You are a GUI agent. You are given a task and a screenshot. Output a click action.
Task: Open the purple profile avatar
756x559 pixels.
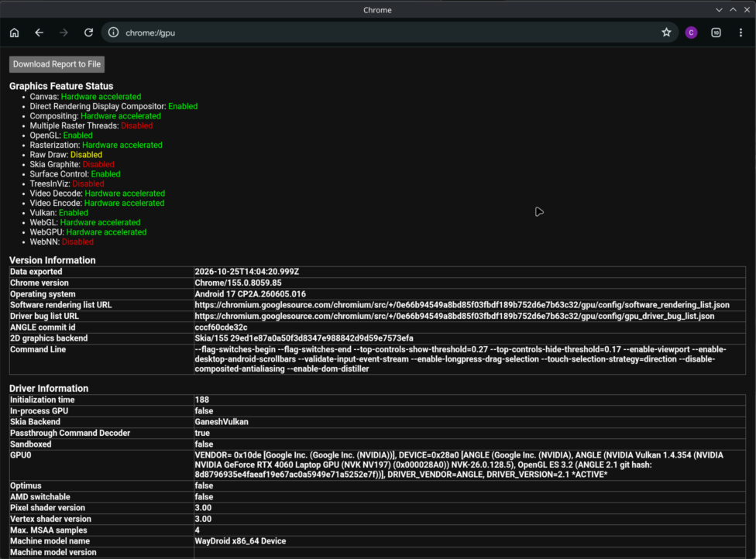pos(691,33)
